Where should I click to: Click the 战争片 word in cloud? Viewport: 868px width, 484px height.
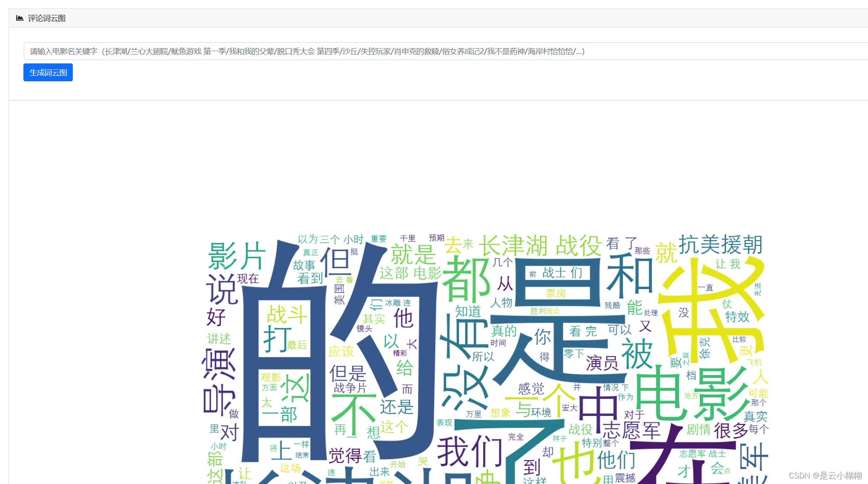pos(350,388)
